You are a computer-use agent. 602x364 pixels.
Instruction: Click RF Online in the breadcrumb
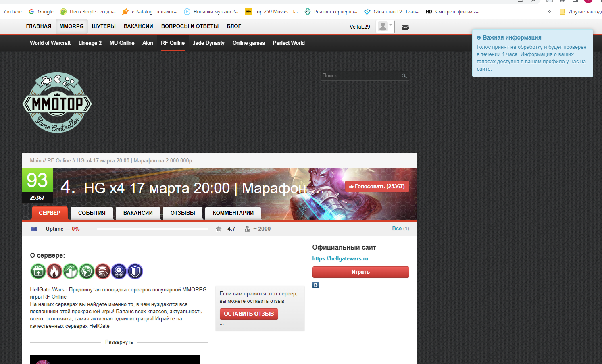[x=59, y=160]
